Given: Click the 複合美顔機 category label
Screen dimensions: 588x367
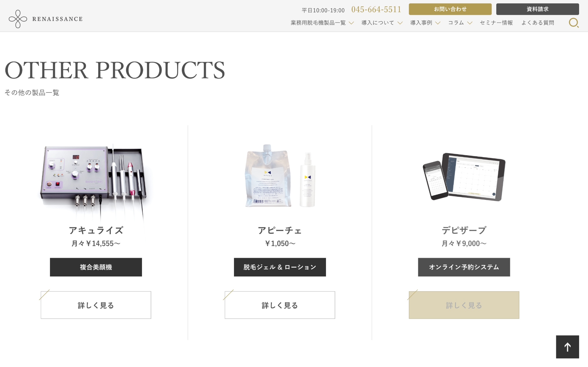Looking at the screenshot, I should tap(96, 267).
